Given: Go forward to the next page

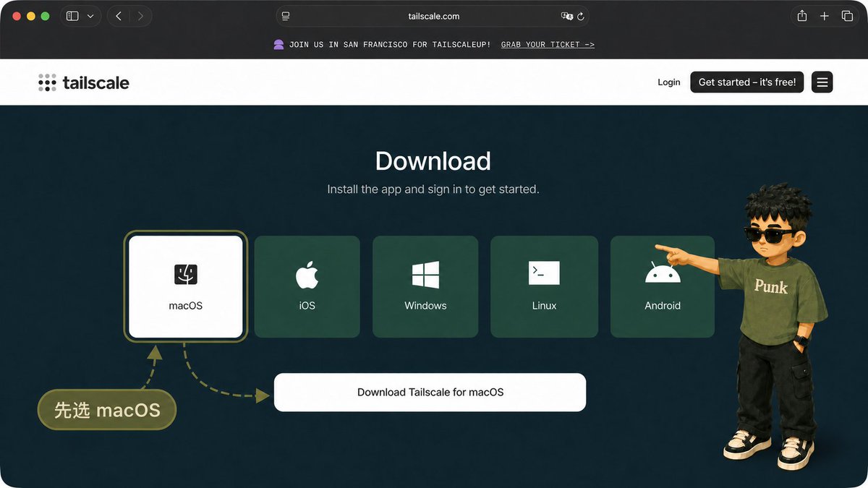Looking at the screenshot, I should 140,16.
